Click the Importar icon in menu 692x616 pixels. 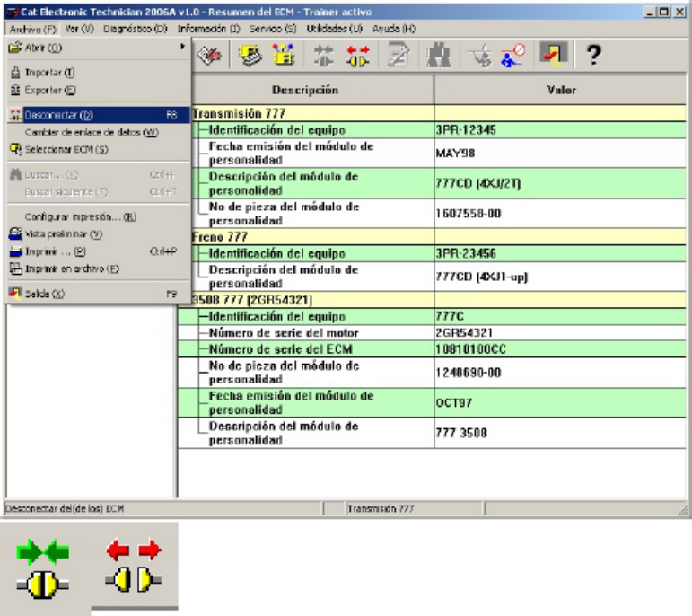(x=15, y=73)
